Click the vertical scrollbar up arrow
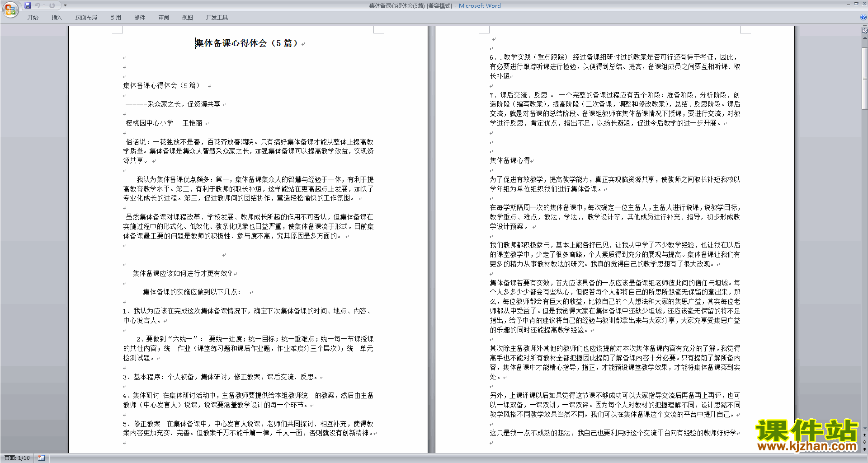The image size is (868, 463). point(865,38)
